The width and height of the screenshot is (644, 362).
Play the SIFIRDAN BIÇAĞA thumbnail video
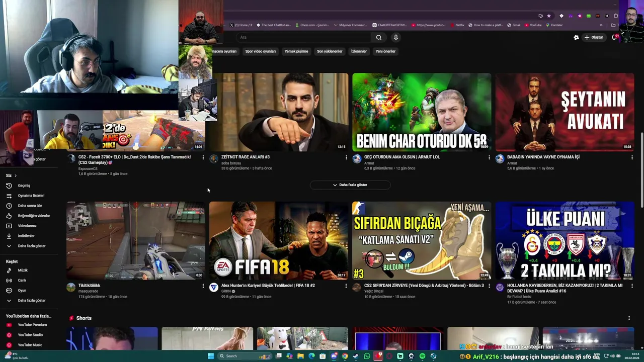422,240
